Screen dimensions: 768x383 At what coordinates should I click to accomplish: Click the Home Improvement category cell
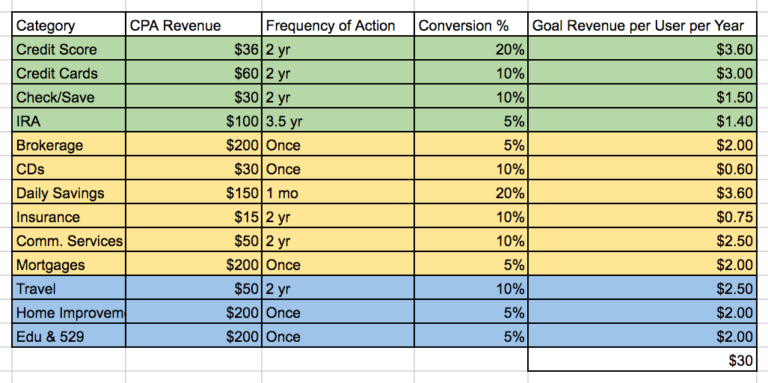(69, 313)
